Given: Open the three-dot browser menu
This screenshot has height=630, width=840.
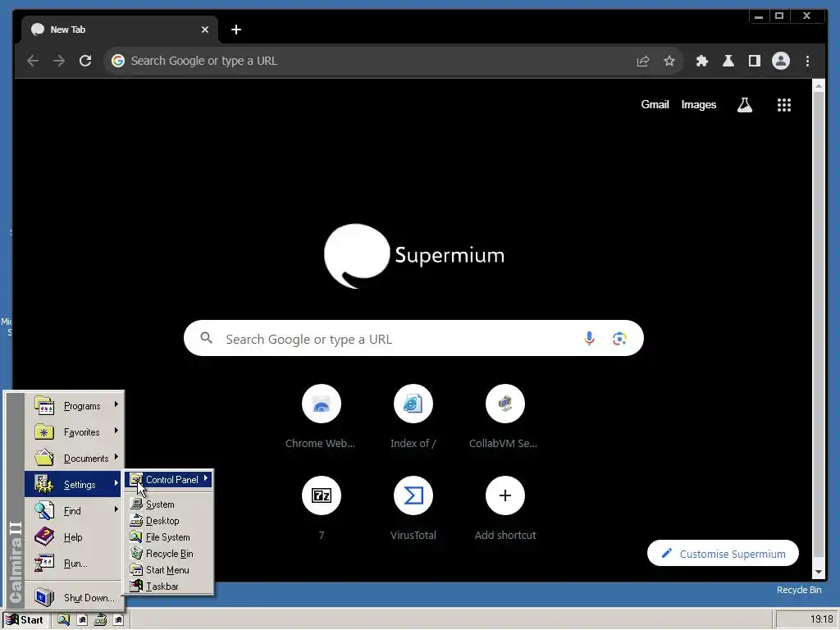Looking at the screenshot, I should (807, 61).
